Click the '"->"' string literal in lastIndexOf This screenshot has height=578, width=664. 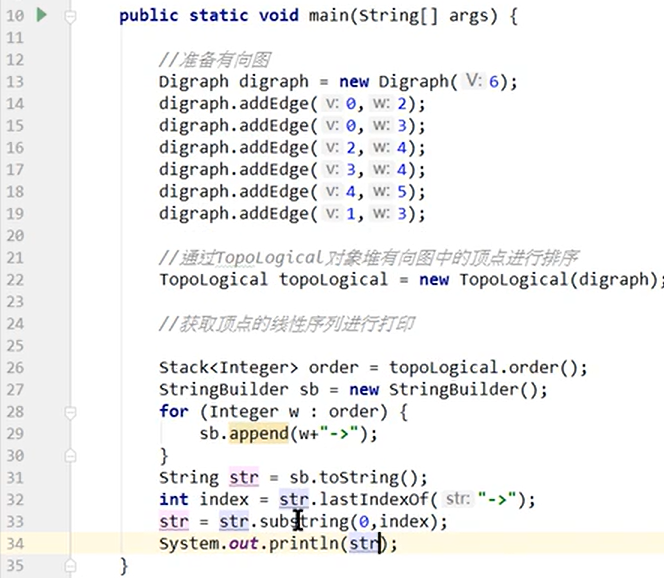coord(498,500)
